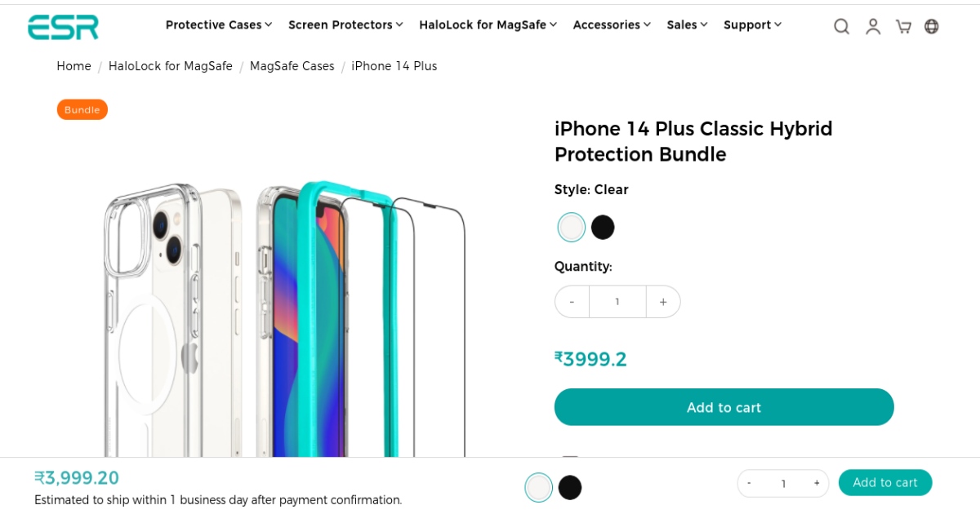
Task: View the shopping cart icon
Action: click(903, 26)
